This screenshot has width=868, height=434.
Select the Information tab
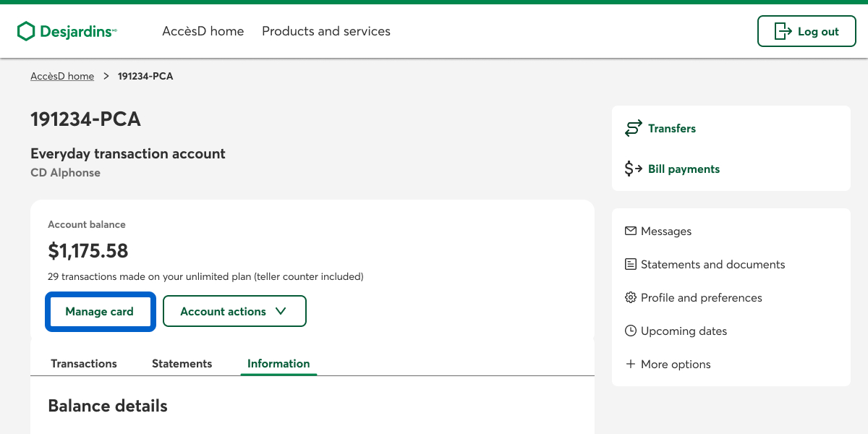tap(278, 363)
